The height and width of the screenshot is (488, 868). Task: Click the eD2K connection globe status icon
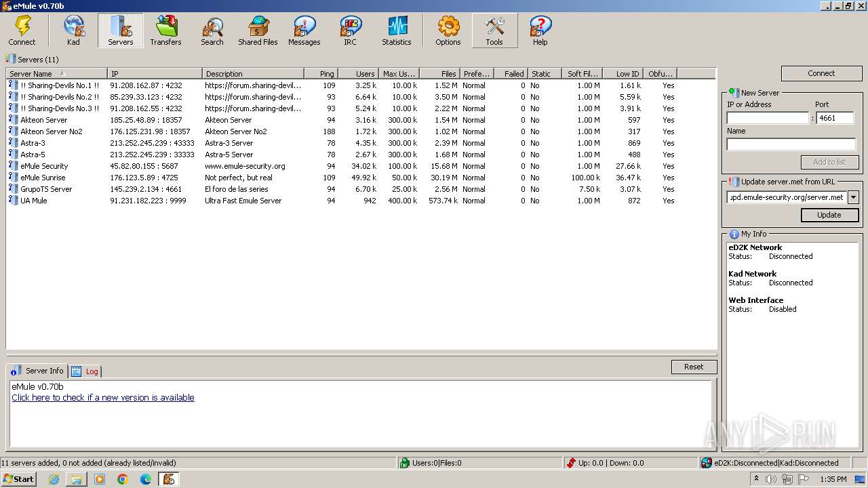coord(707,463)
